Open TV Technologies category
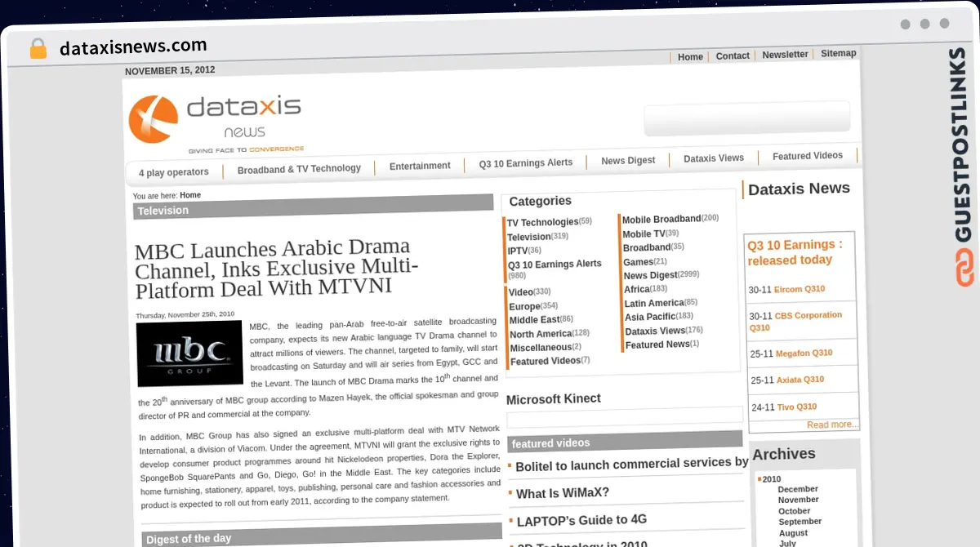 542,222
